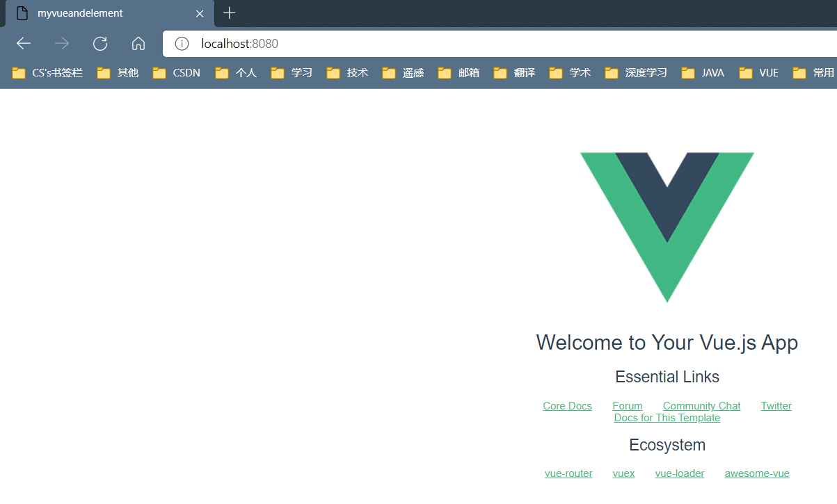The height and width of the screenshot is (504, 837).
Task: Open the 遥感 bookmark folder
Action: (x=403, y=73)
